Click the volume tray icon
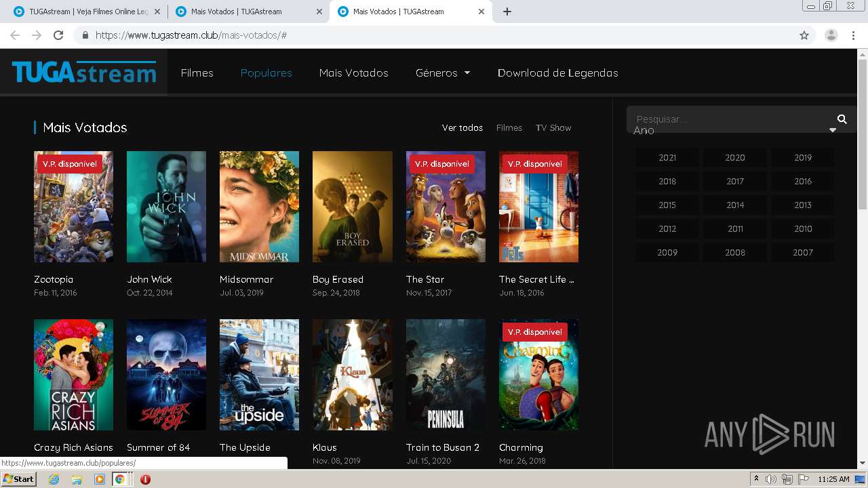868x488 pixels. tap(771, 479)
